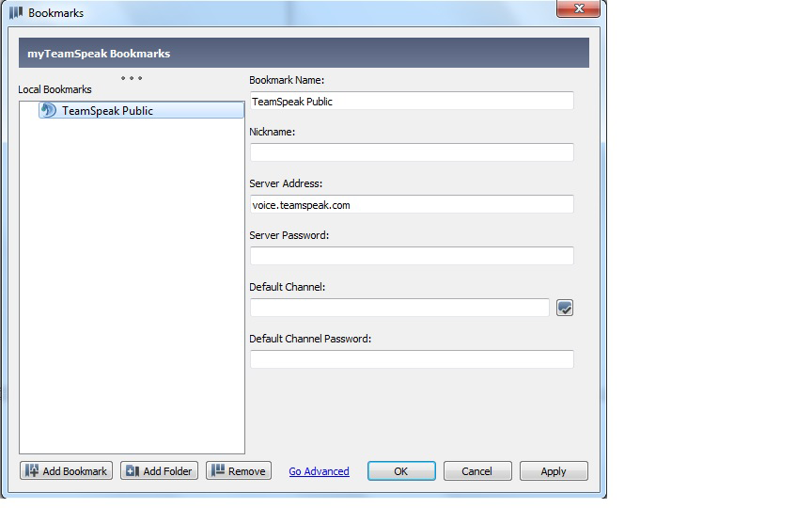Image resolution: width=812 pixels, height=508 pixels.
Task: Confirm with the OK button
Action: (x=401, y=471)
